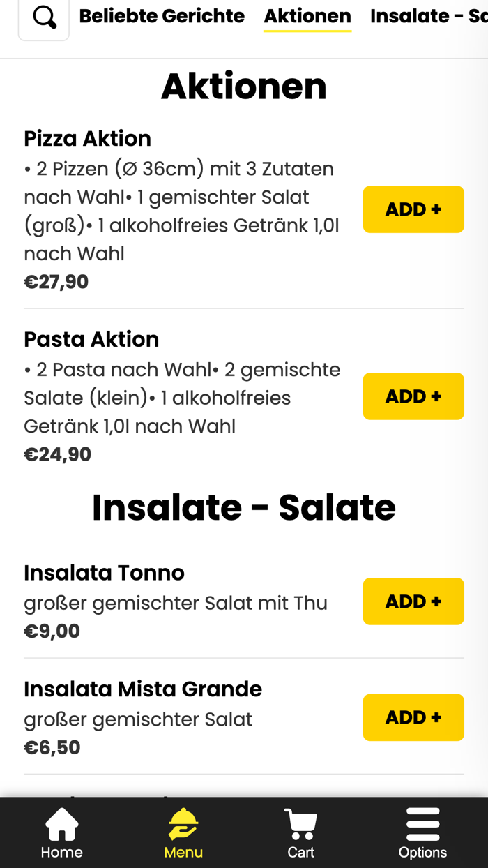Open the search magnifier icon
Image resolution: width=488 pixels, height=868 pixels.
click(x=43, y=17)
